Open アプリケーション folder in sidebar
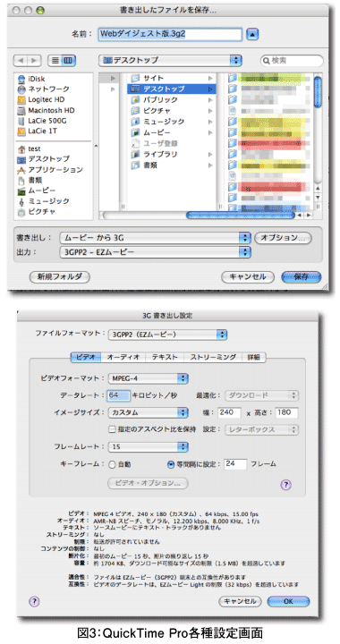This screenshot has width=340, height=644. pyautogui.click(x=50, y=170)
